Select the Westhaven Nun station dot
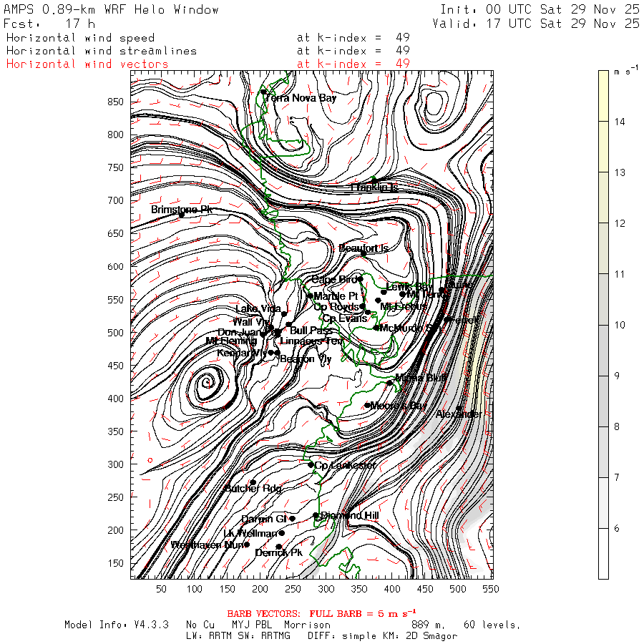The image size is (644, 644). (x=247, y=545)
